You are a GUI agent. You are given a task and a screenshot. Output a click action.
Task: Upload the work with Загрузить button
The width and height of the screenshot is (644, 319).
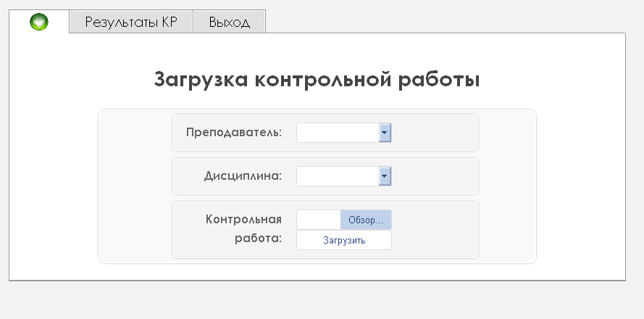coord(344,240)
